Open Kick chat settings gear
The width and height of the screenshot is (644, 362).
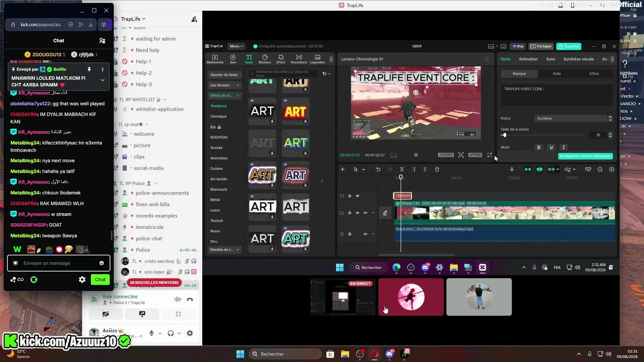[82, 280]
